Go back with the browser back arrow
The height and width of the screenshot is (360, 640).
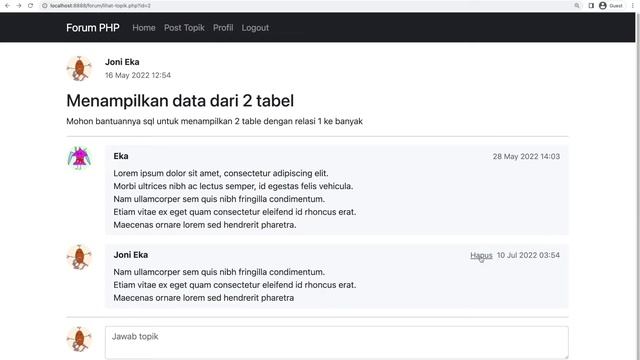pos(7,6)
